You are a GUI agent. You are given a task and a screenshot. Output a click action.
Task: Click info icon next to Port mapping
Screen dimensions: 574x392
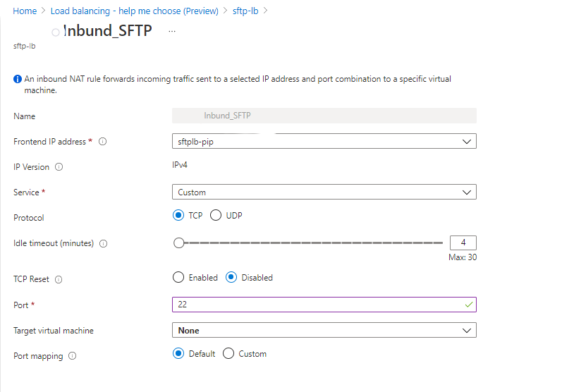click(x=72, y=356)
